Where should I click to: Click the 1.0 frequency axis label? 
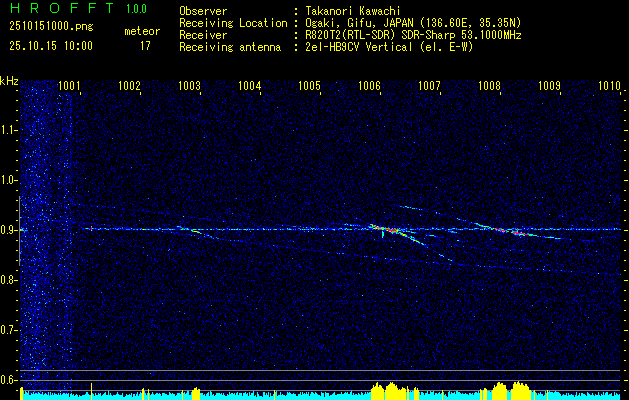[x=8, y=181]
